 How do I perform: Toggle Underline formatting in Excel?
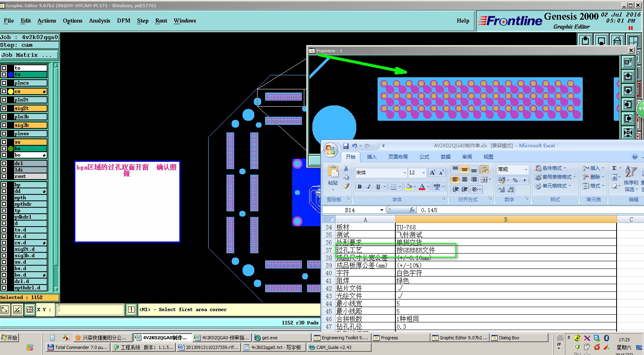pyautogui.click(x=378, y=187)
